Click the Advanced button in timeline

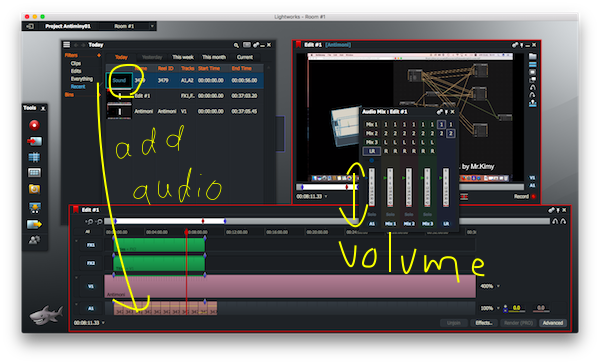click(553, 323)
